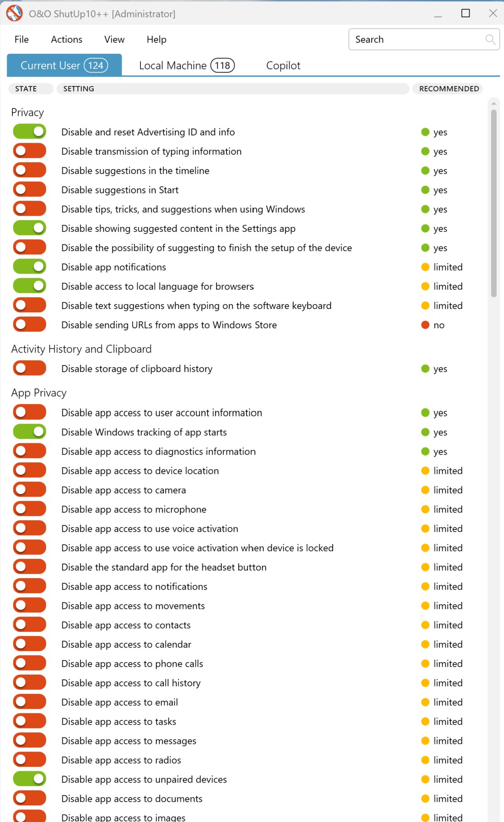Screen dimensions: 504x822
Task: Click the magnifier icon in Search box
Action: click(490, 39)
